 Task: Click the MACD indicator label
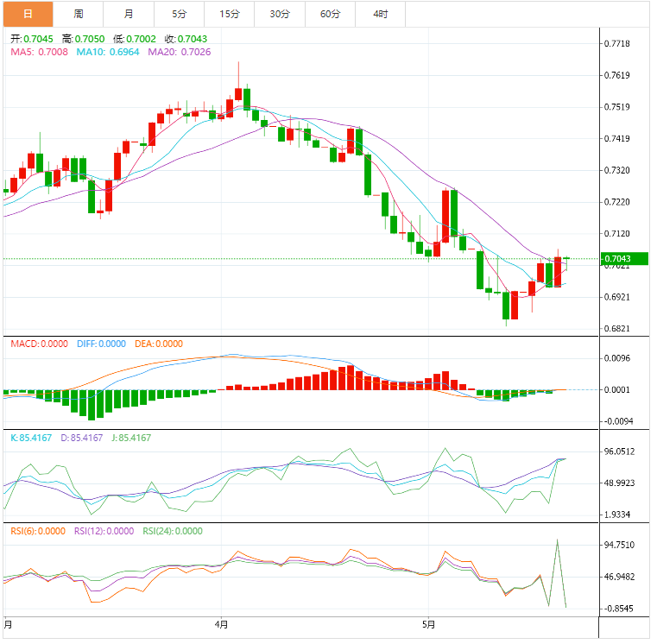pos(39,344)
